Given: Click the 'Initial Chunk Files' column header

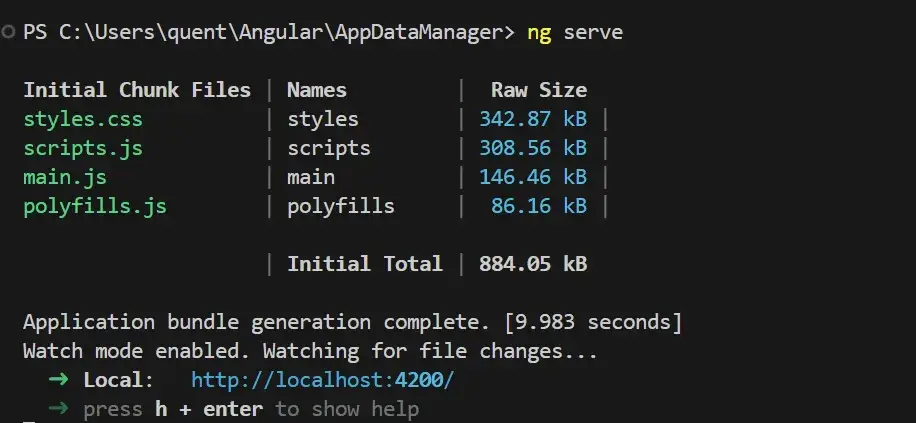Looking at the screenshot, I should 137,90.
